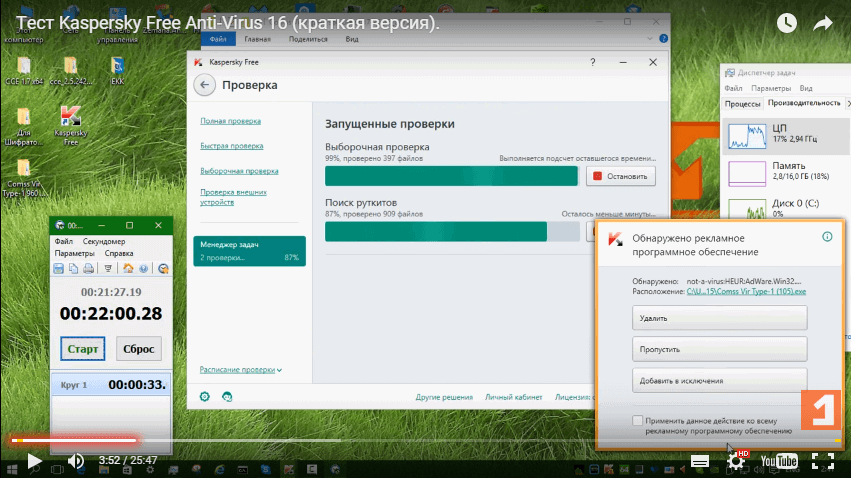Screen dimensions: 851x478
Task: Open the Kaspersky support headset icon
Action: pos(227,397)
